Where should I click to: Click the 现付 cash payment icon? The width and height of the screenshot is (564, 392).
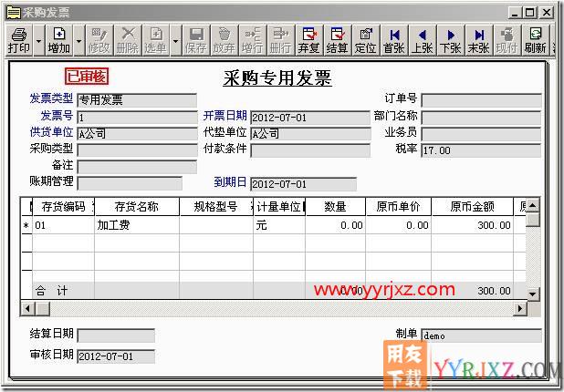click(x=507, y=40)
